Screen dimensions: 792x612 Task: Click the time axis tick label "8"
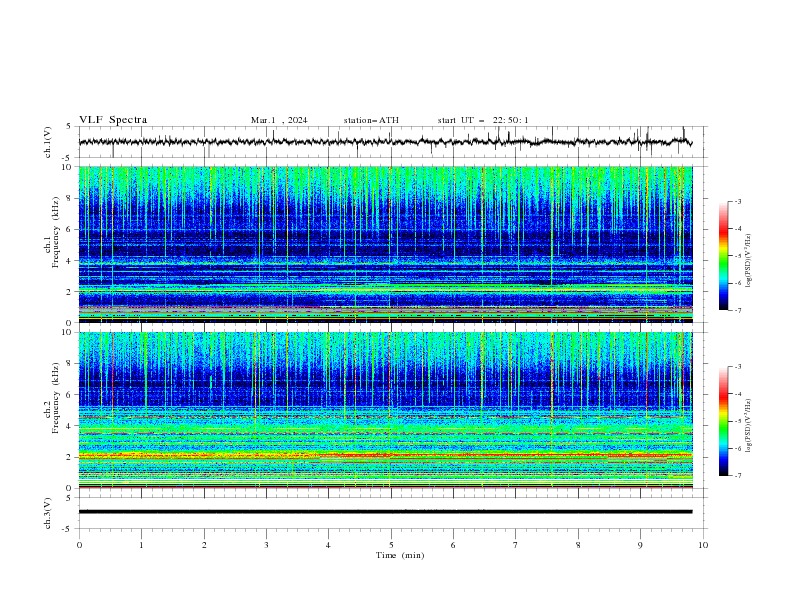578,545
